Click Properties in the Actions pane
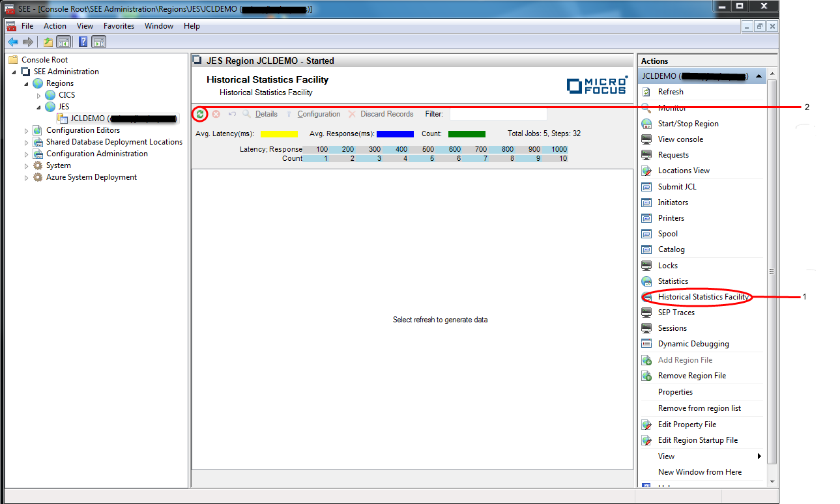The image size is (840, 504). click(675, 392)
